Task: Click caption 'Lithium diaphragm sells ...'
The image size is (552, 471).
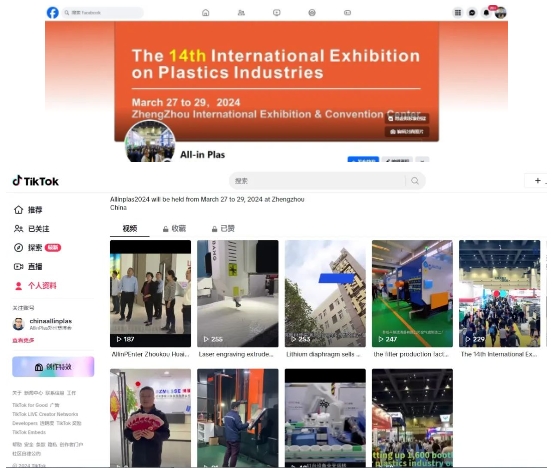Action: coord(324,354)
